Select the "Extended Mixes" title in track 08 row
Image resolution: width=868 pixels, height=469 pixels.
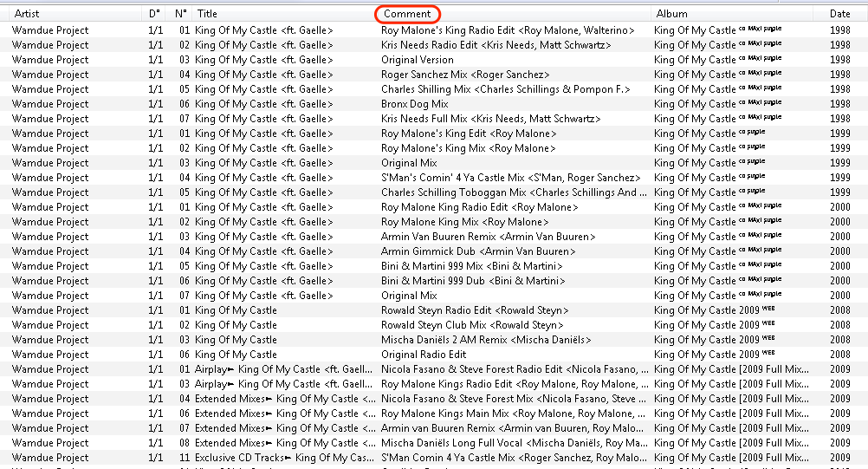tap(285, 443)
